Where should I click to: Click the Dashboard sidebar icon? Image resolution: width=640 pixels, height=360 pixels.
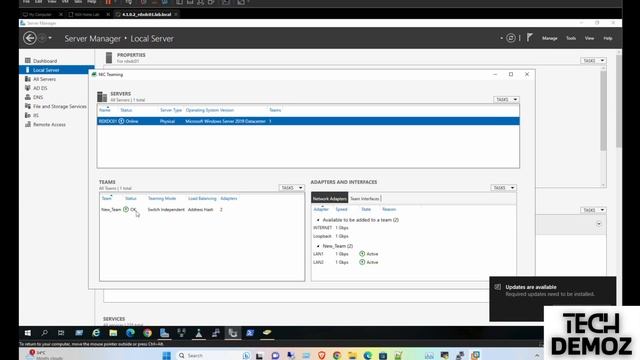pyautogui.click(x=28, y=60)
